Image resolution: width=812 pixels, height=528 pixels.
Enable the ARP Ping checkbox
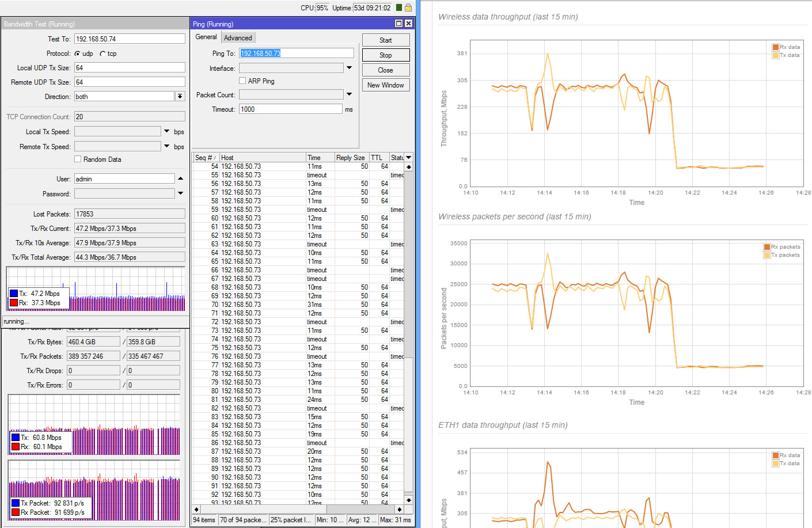click(x=242, y=81)
